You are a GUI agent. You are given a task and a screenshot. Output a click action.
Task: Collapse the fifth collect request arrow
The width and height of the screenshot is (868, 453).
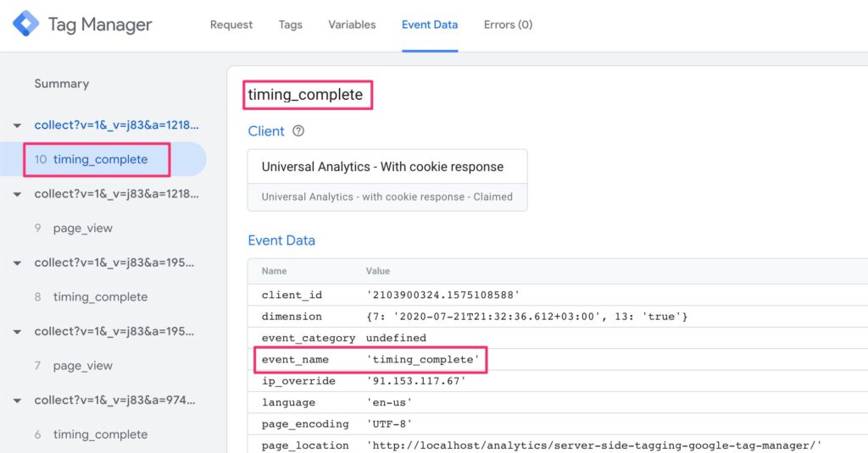(17, 400)
